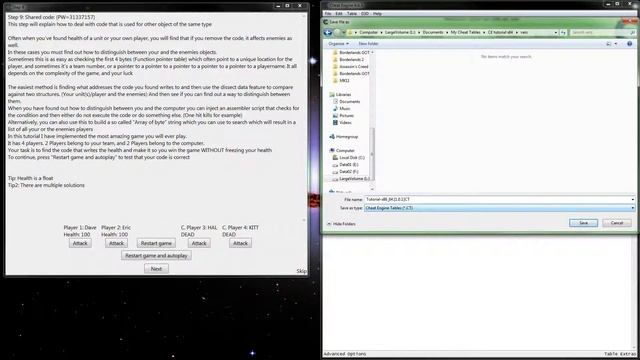Expand the address bar previous locations dropdown
The height and width of the screenshot is (360, 640).
click(556, 32)
